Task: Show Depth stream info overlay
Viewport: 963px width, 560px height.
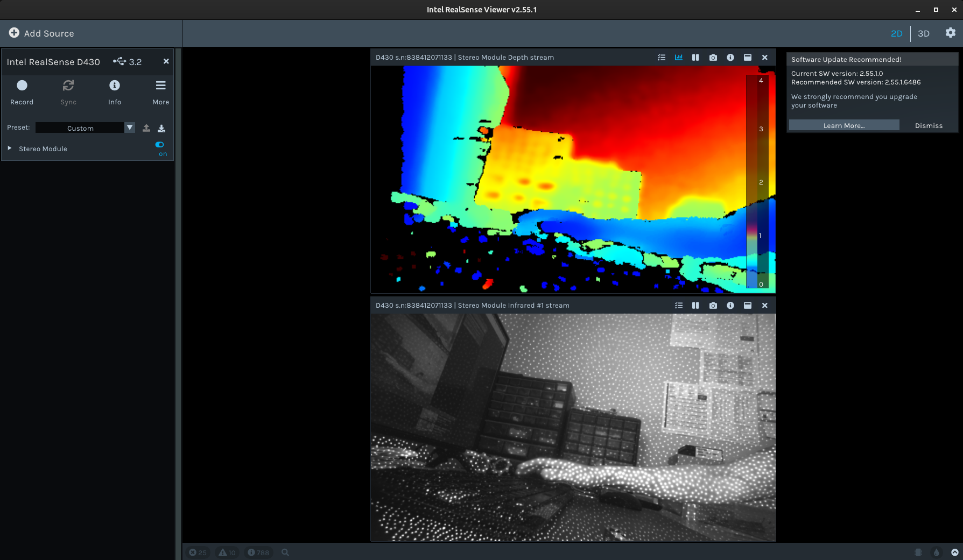Action: (x=730, y=58)
